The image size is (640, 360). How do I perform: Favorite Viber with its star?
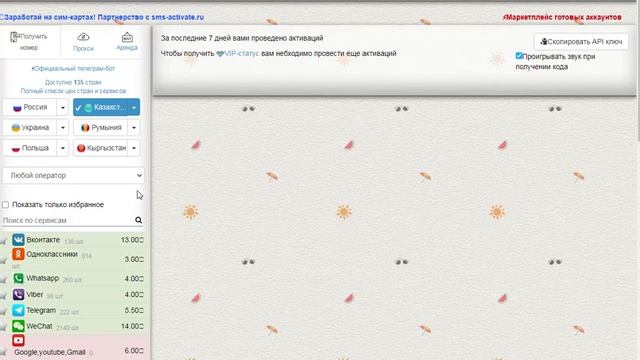[x=3, y=296]
